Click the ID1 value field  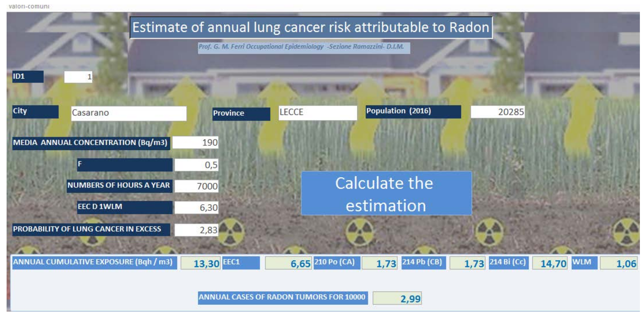coord(78,77)
